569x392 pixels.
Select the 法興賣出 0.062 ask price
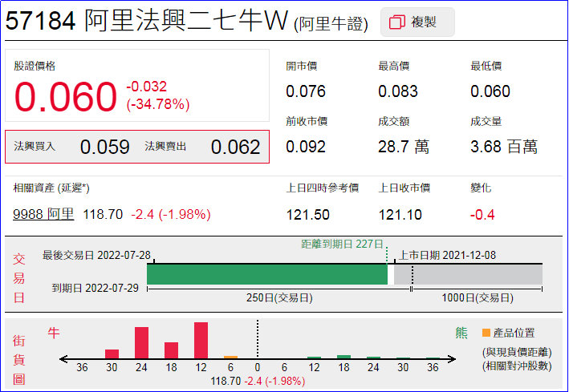235,147
